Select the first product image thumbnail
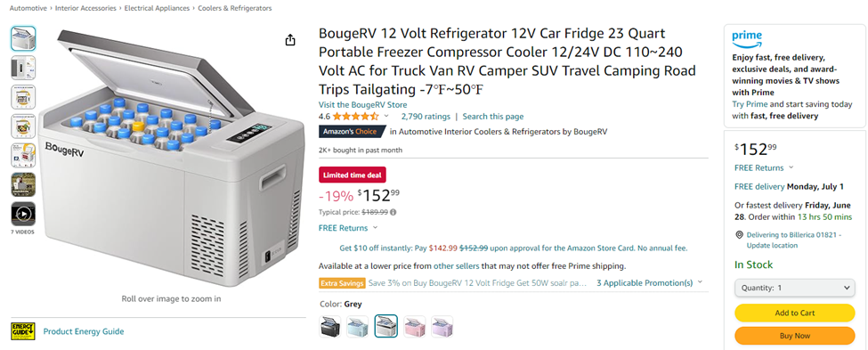The height and width of the screenshot is (350, 868). click(23, 39)
